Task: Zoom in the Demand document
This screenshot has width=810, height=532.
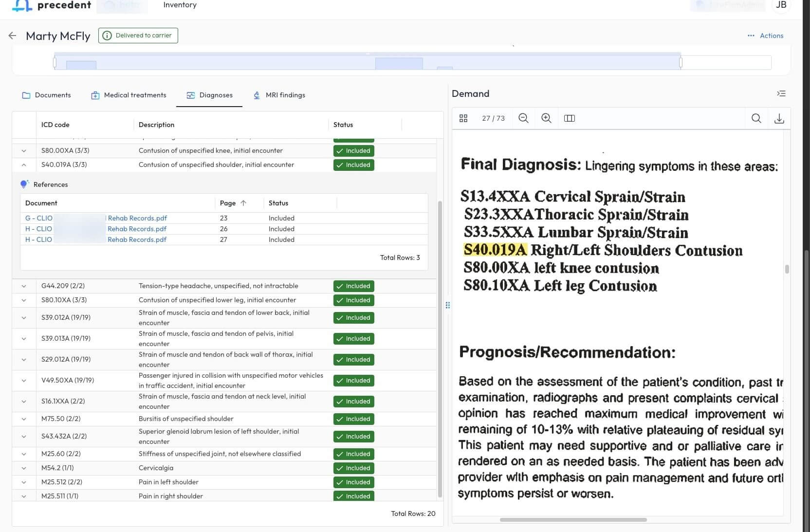Action: pos(546,118)
